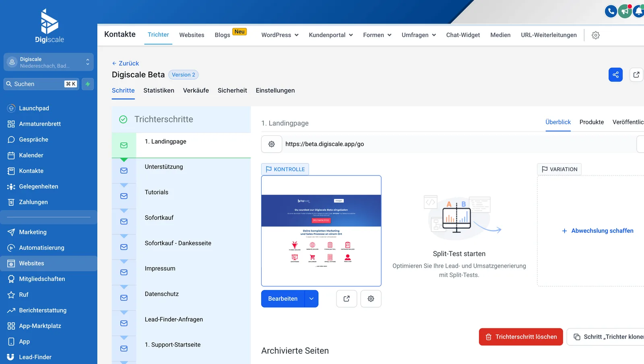The image size is (644, 364).
Task: Open the Sicherheit tab
Action: pos(232,91)
